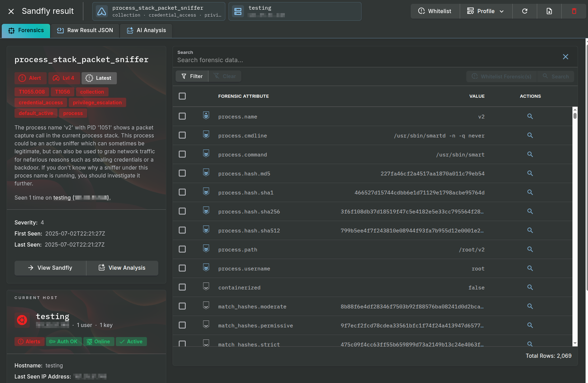
Task: Check the process.hash.sha1 row checkbox
Action: (x=182, y=192)
